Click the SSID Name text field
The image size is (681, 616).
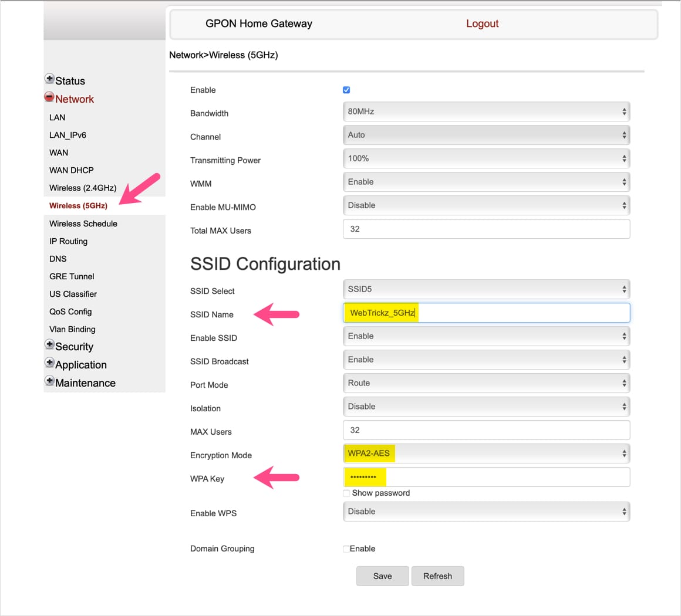486,313
